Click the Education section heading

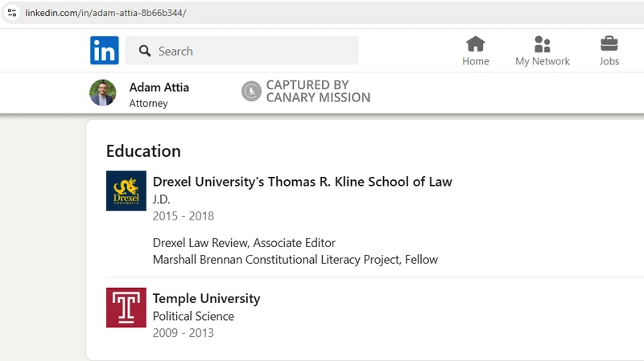pos(143,151)
